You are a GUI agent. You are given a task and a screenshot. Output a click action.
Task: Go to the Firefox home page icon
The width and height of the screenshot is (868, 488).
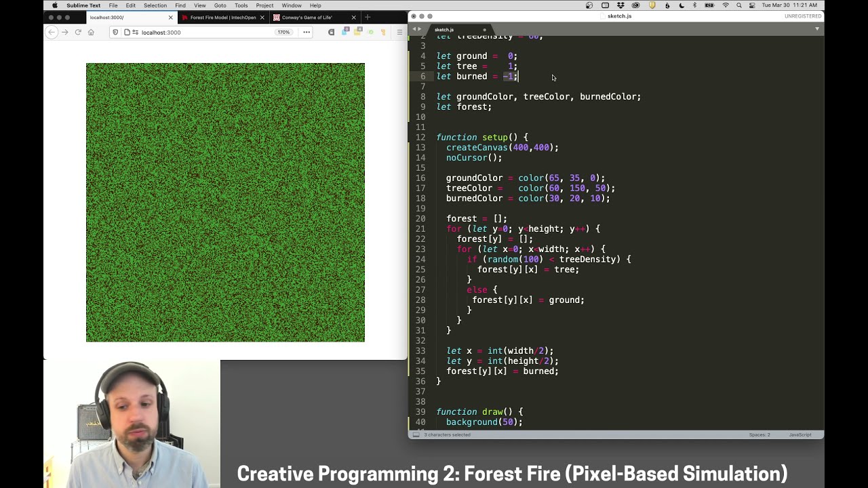91,32
